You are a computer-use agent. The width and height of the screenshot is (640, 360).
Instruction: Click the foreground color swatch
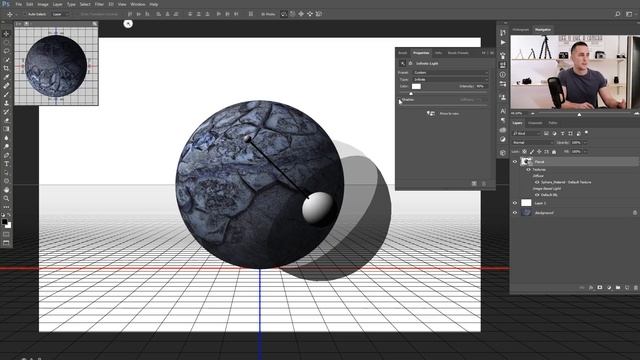[4, 222]
